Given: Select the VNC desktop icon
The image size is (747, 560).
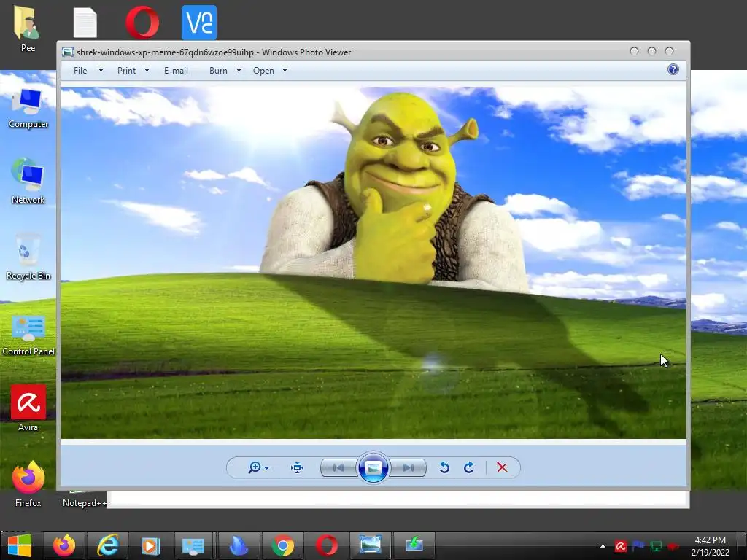Looking at the screenshot, I should tap(199, 22).
